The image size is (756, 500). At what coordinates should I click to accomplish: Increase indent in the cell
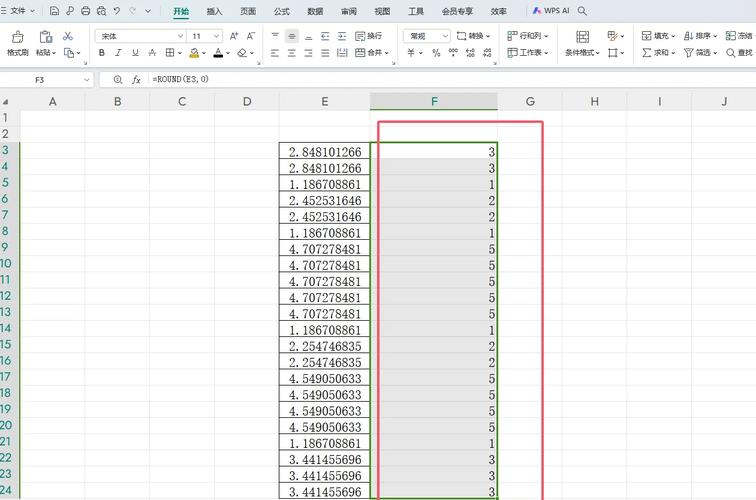click(342, 36)
